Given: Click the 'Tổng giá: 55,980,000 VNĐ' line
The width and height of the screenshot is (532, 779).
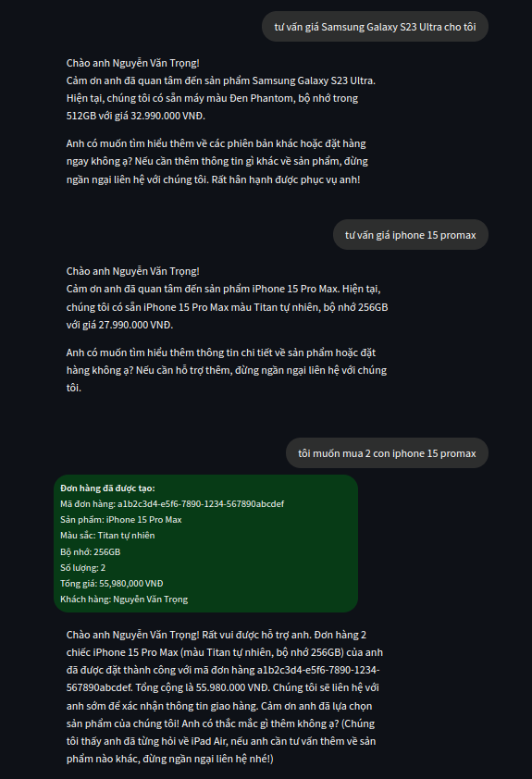Looking at the screenshot, I should [112, 584].
